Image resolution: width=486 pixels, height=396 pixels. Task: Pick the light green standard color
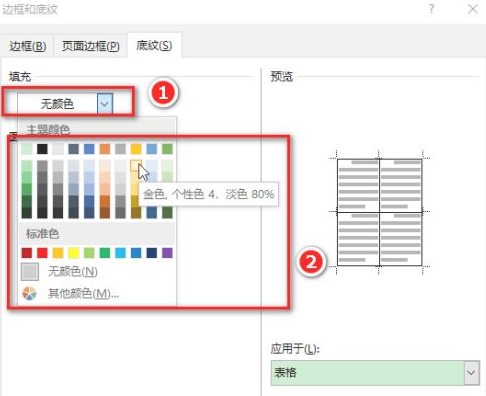click(x=89, y=253)
